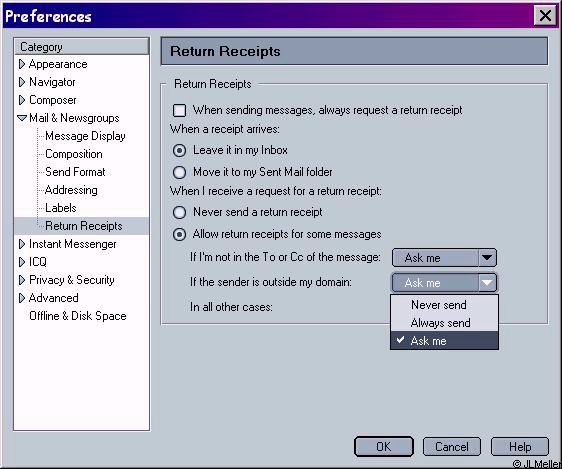Select Leave it in my Inbox option
Viewport: 562px width, 469px height.
pos(179,150)
